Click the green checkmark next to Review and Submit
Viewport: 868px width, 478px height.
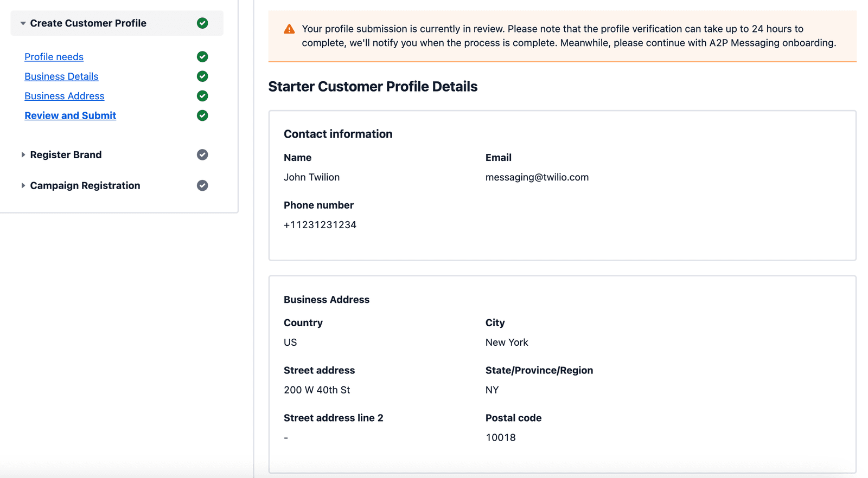tap(202, 115)
